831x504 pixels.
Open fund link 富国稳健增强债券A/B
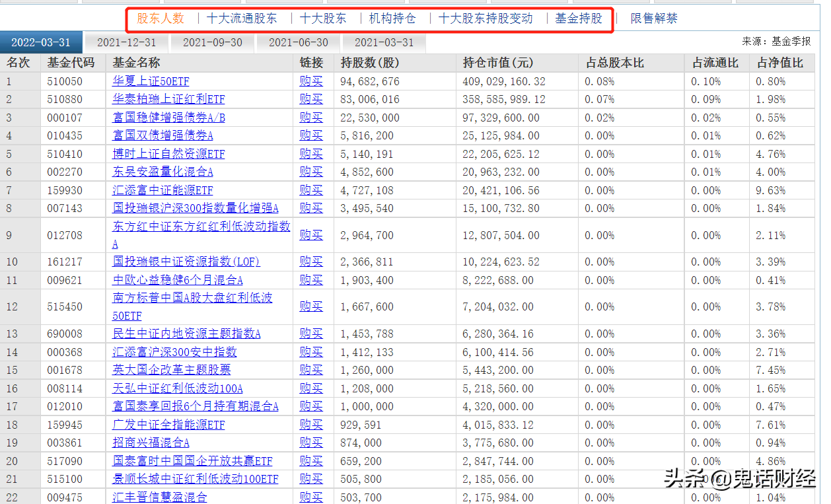(x=168, y=118)
